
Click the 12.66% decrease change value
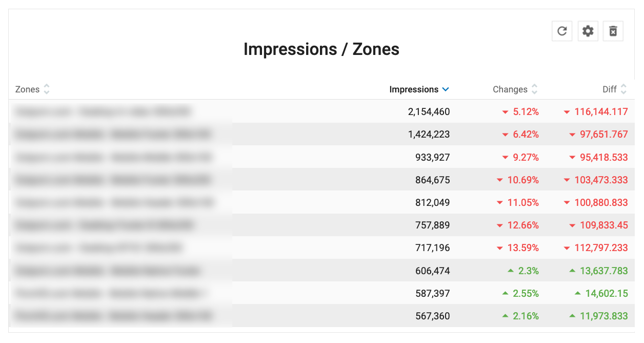point(523,225)
